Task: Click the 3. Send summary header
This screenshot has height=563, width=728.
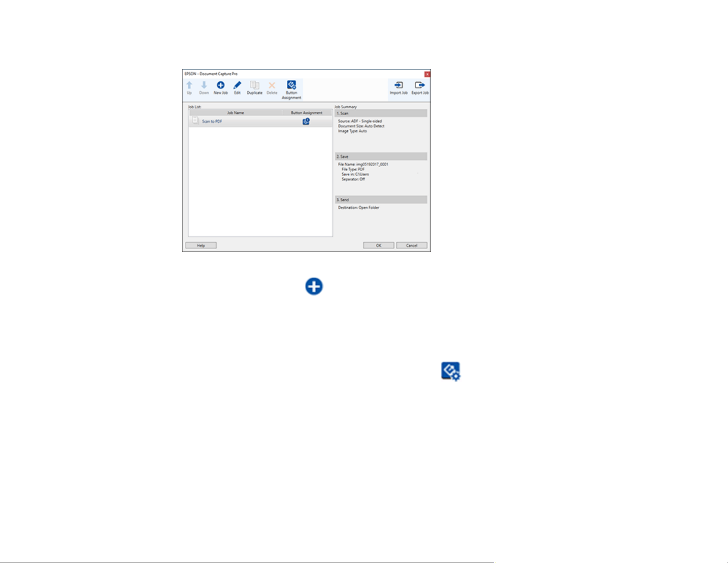Action: 381,200
